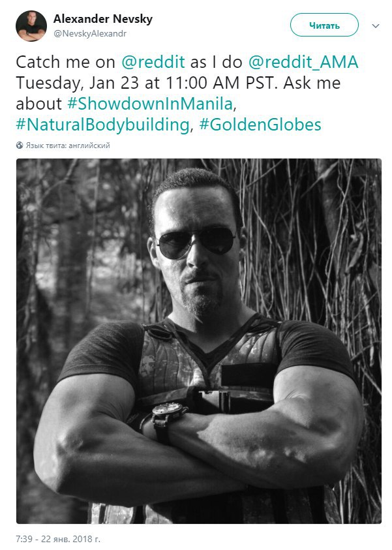Click the tweet text 'Catch me on'
392x550 pixels.
click(66, 63)
